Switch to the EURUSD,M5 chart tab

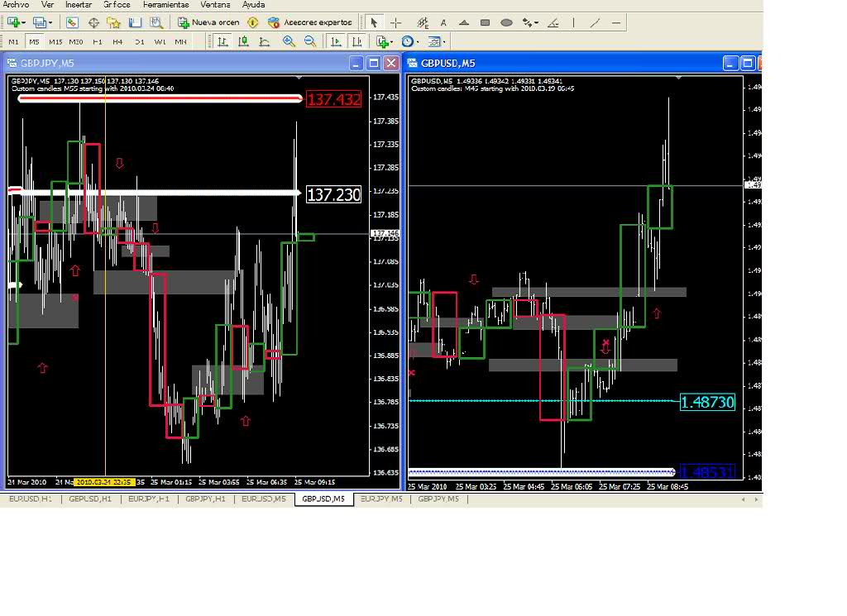(x=264, y=499)
